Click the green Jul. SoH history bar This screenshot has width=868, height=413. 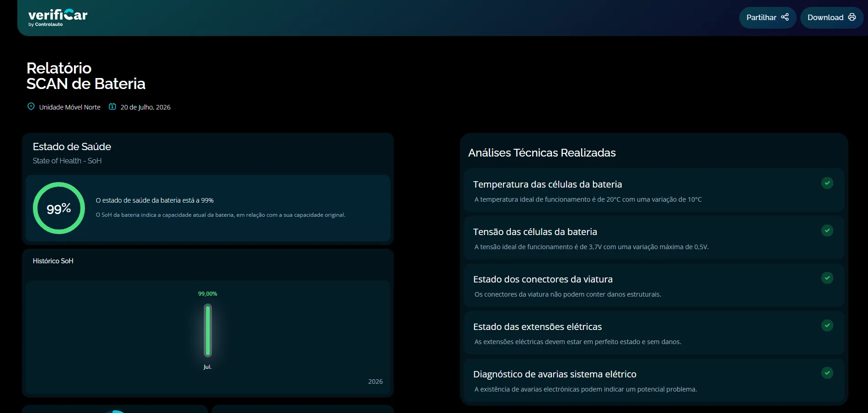(x=208, y=330)
